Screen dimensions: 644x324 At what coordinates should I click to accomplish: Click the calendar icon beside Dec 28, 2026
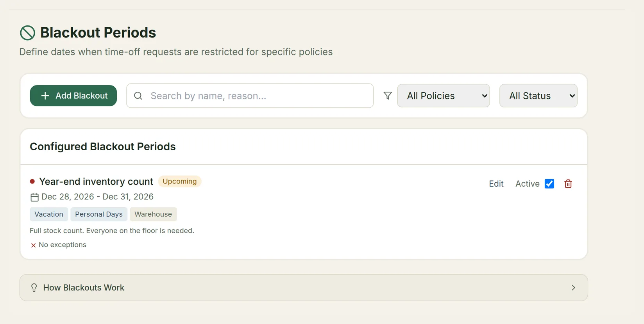(34, 197)
